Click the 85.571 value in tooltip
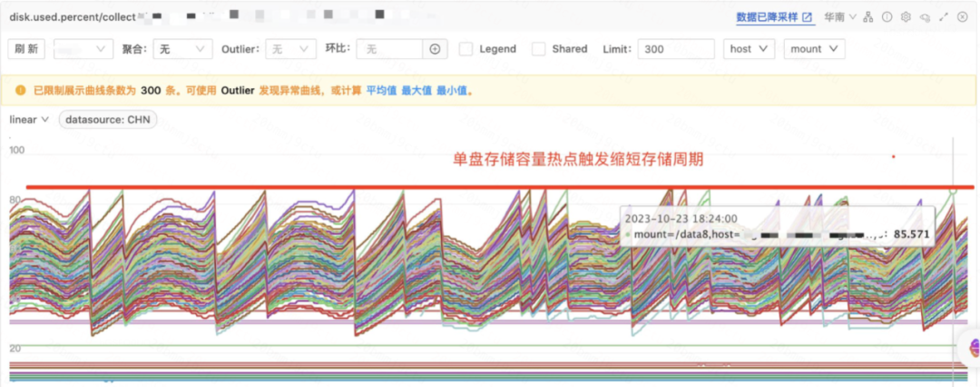This screenshot has width=980, height=387. (912, 234)
